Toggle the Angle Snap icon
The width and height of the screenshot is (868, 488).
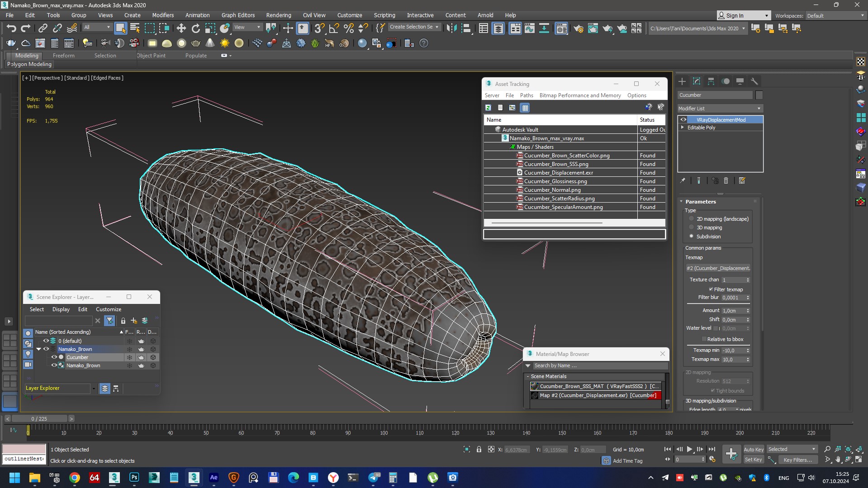[x=334, y=28]
